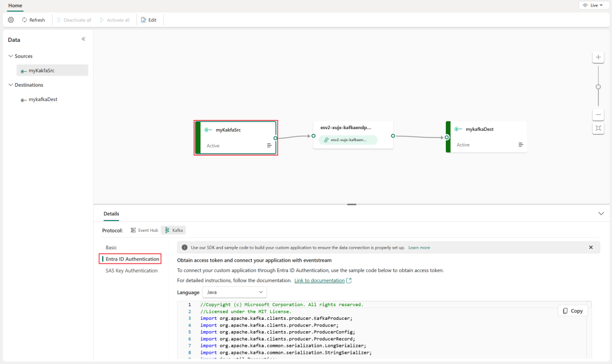Open the Language dropdown set to Java
Viewport: 612px width, 364px height.
pos(234,292)
